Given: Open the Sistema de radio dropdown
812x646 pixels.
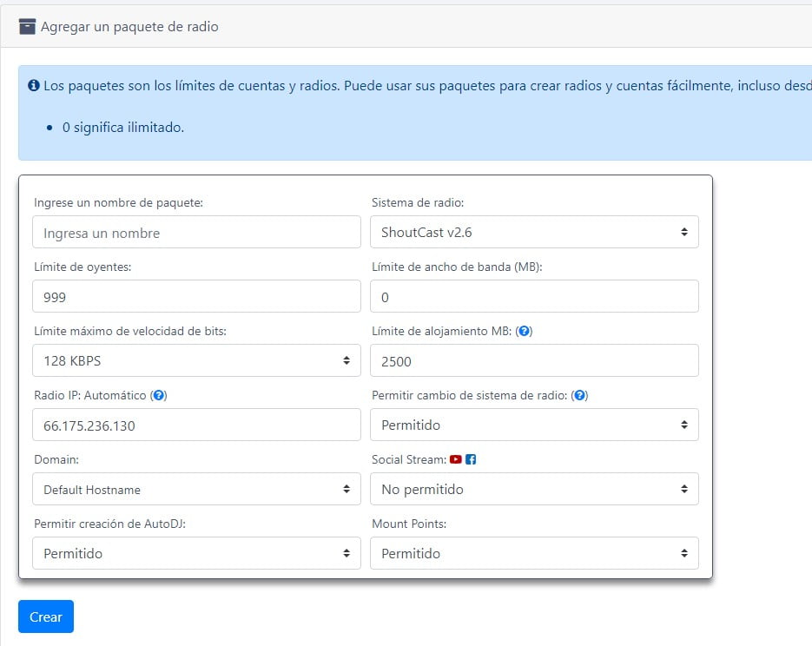Looking at the screenshot, I should (x=534, y=232).
